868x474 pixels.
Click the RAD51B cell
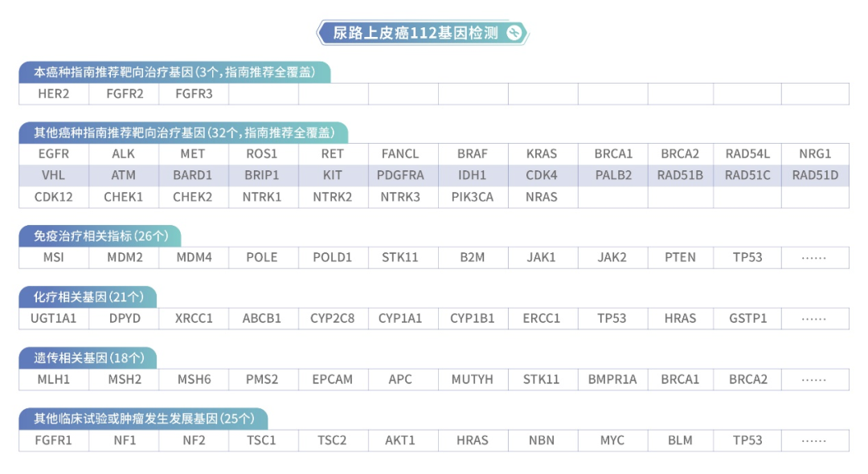pyautogui.click(x=681, y=175)
